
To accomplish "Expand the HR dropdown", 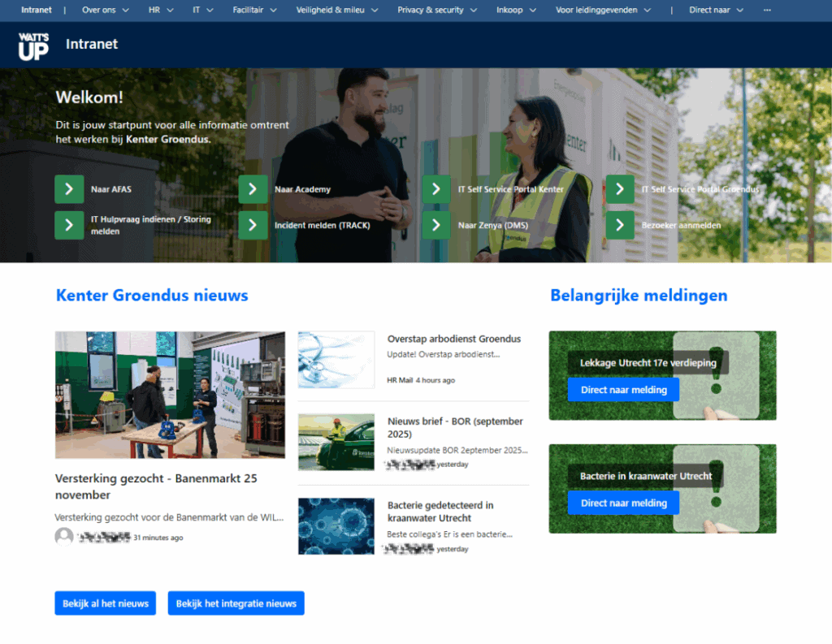I will tap(161, 10).
